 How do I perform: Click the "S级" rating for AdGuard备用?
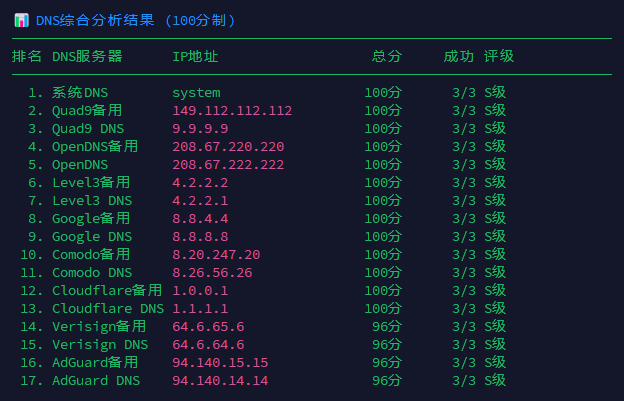pyautogui.click(x=495, y=363)
